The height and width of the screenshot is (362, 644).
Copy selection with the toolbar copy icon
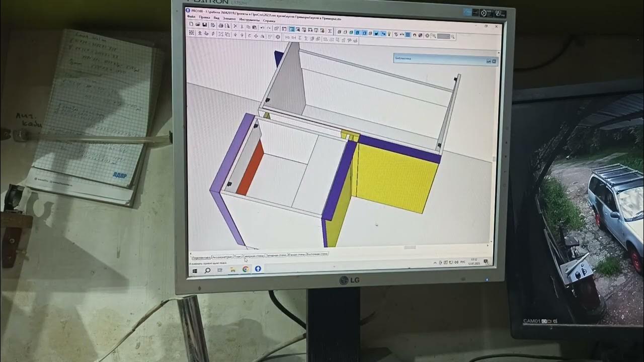pos(248,27)
